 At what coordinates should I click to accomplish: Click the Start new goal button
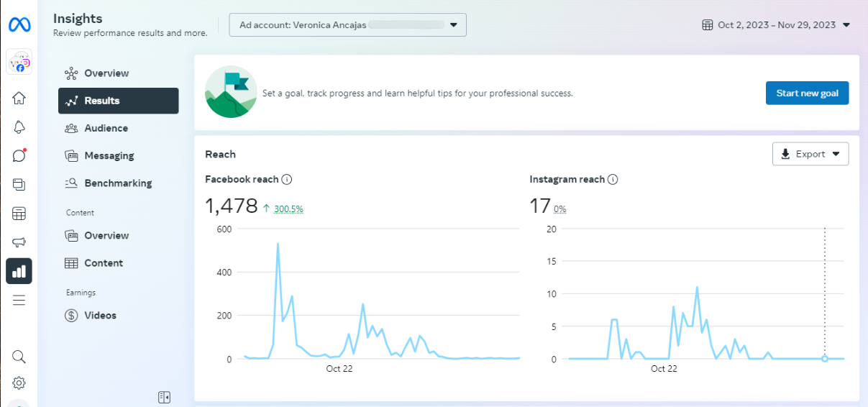pos(807,93)
